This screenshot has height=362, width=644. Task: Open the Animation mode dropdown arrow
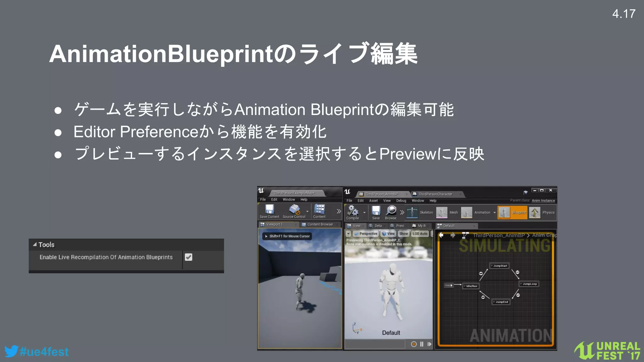(495, 213)
